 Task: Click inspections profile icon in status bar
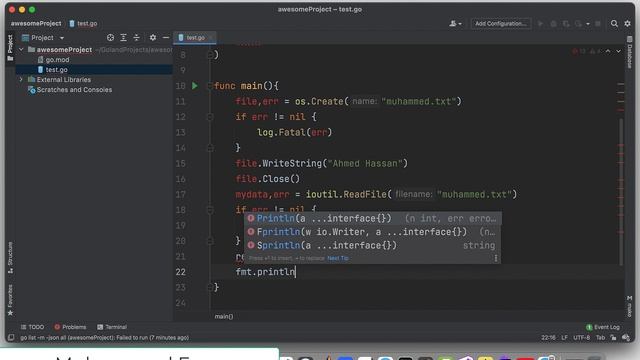point(626,338)
